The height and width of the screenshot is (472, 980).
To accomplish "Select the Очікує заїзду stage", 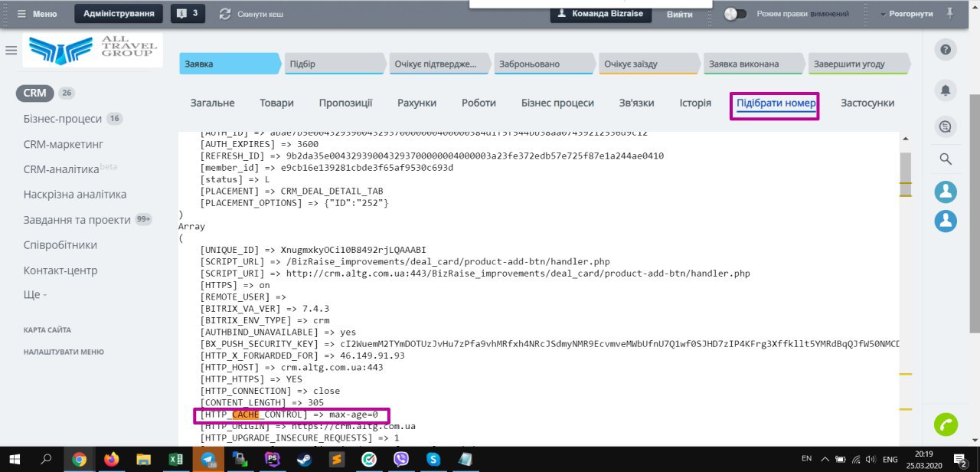I will [650, 64].
